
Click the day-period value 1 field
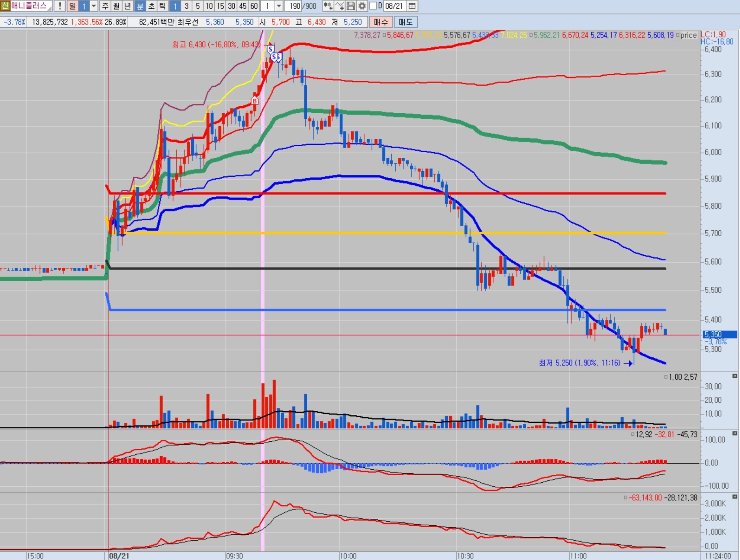coord(84,6)
